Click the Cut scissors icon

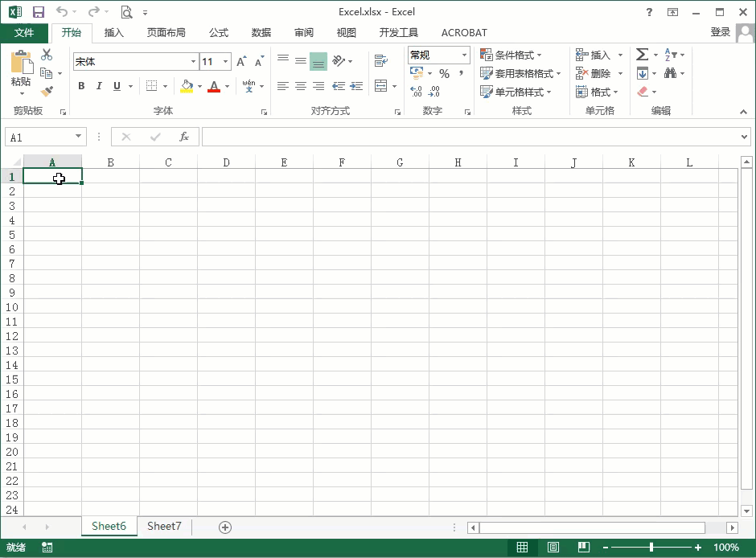[47, 55]
